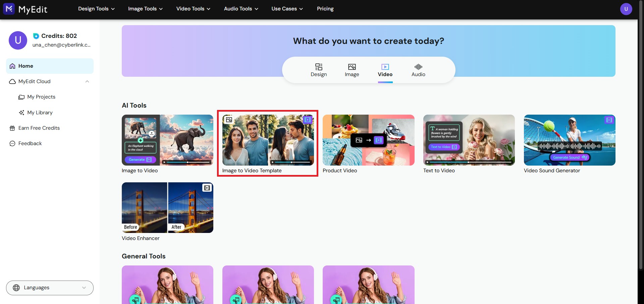644x304 pixels.
Task: Open the Video Sound Generator tool
Action: (x=569, y=140)
